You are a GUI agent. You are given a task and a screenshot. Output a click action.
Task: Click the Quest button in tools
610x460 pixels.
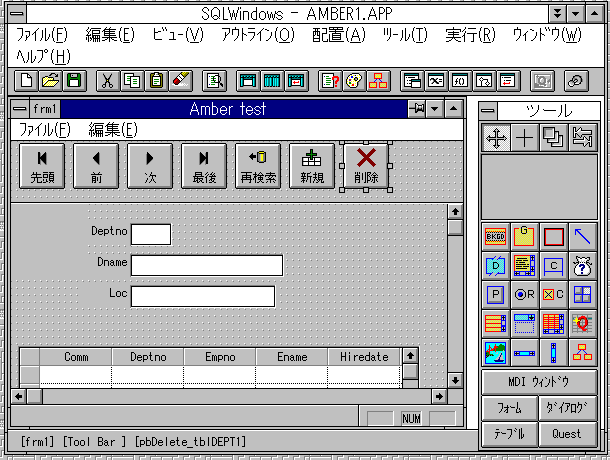(568, 434)
